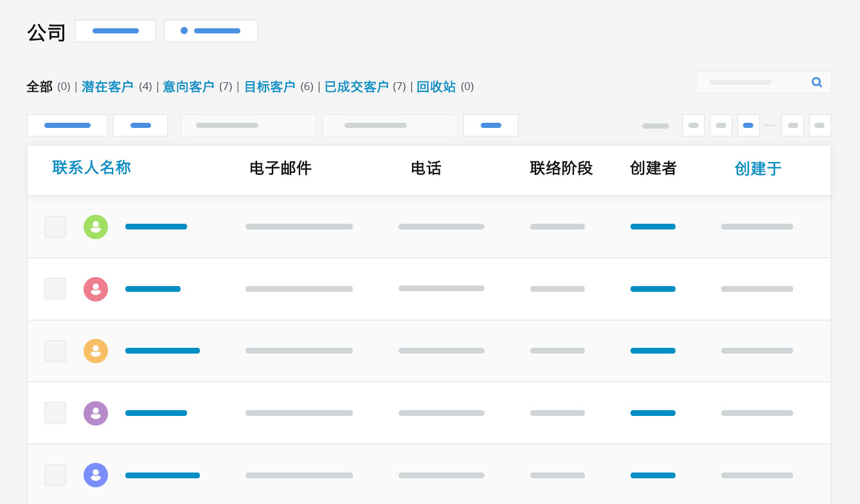Go to the second pagination button
The height and width of the screenshot is (504, 860).
pyautogui.click(x=721, y=125)
